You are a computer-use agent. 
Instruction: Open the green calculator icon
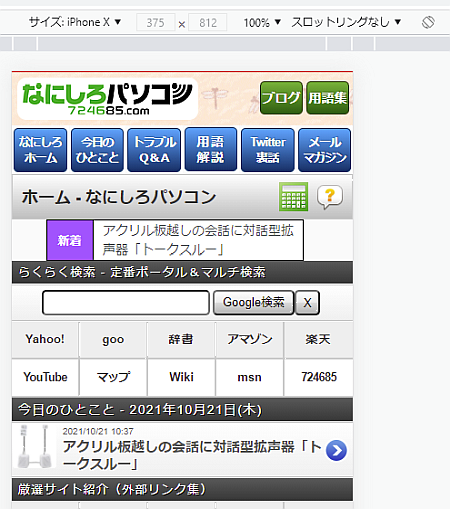(293, 197)
